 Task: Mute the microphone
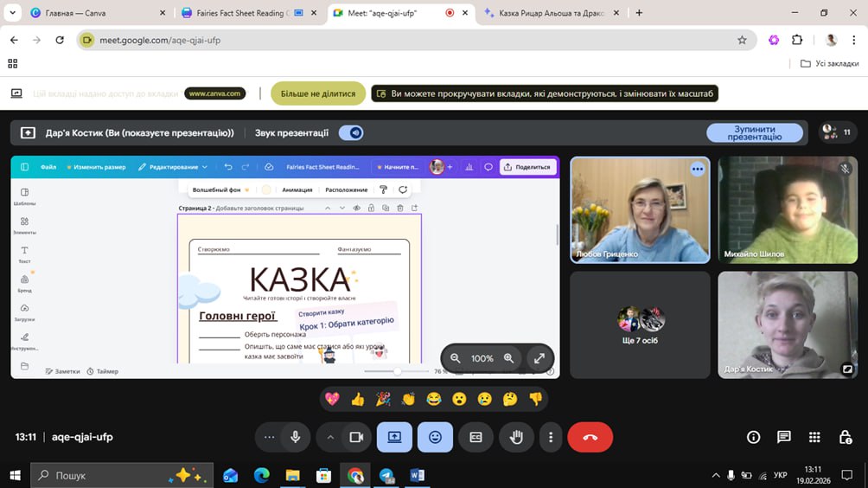(296, 438)
